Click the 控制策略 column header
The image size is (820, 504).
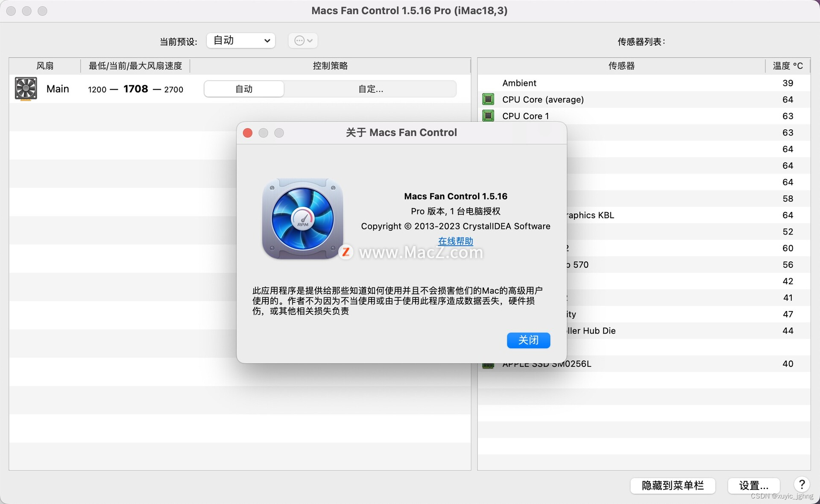pos(330,66)
